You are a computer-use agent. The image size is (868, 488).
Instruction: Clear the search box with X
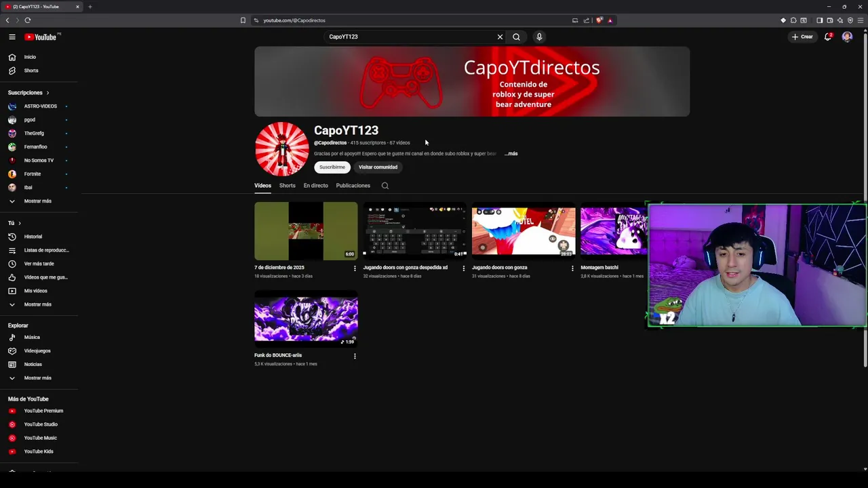(x=500, y=37)
